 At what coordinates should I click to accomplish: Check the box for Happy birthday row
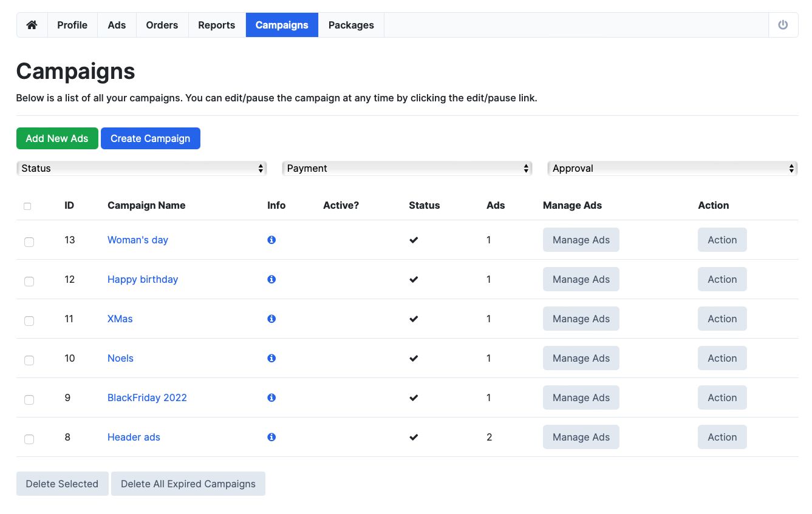pyautogui.click(x=29, y=282)
